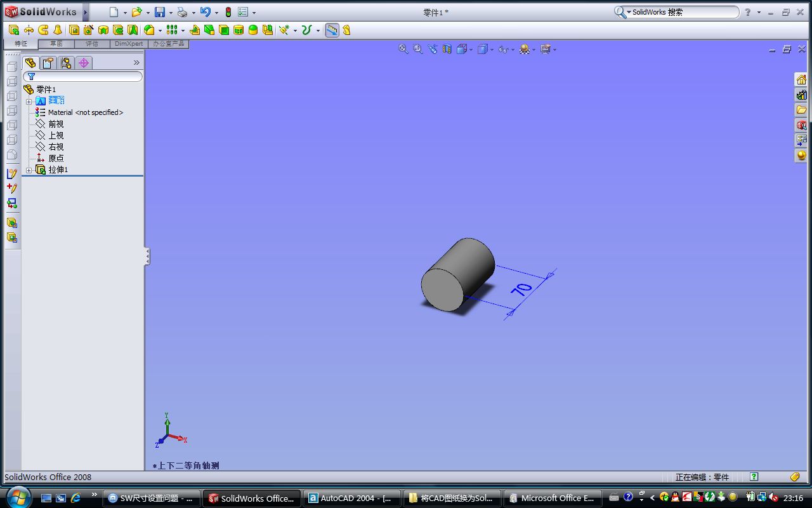Image resolution: width=812 pixels, height=508 pixels.
Task: Open the Hide/Show Items glasses dropdown
Action: tap(505, 49)
